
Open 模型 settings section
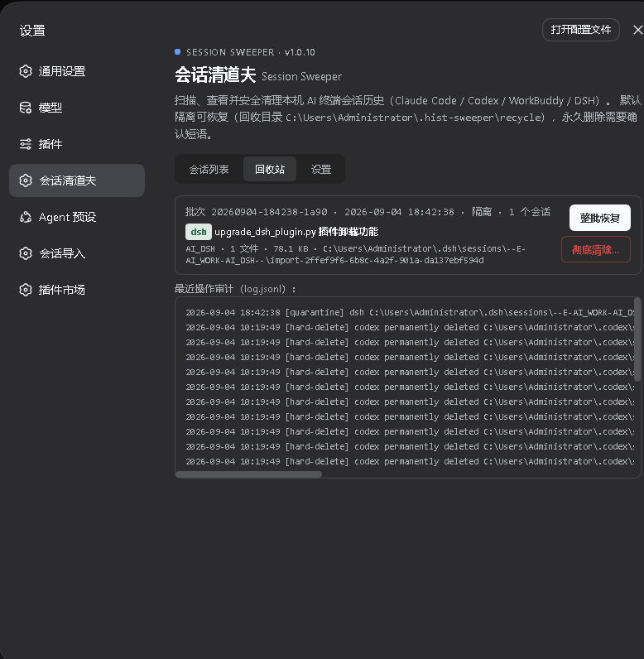[77, 108]
